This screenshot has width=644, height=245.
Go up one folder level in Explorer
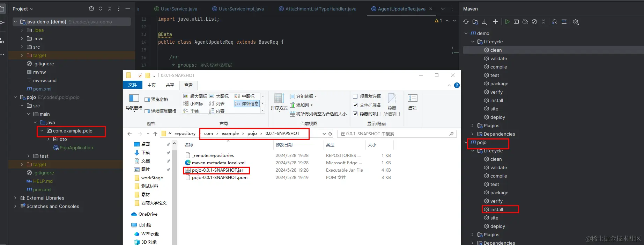click(x=155, y=134)
